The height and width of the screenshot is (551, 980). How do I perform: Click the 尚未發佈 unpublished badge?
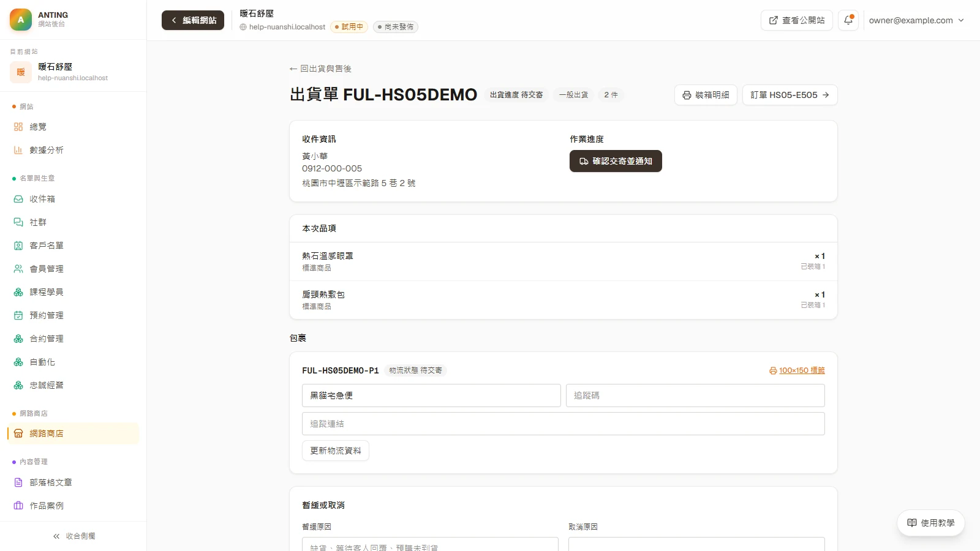point(396,27)
